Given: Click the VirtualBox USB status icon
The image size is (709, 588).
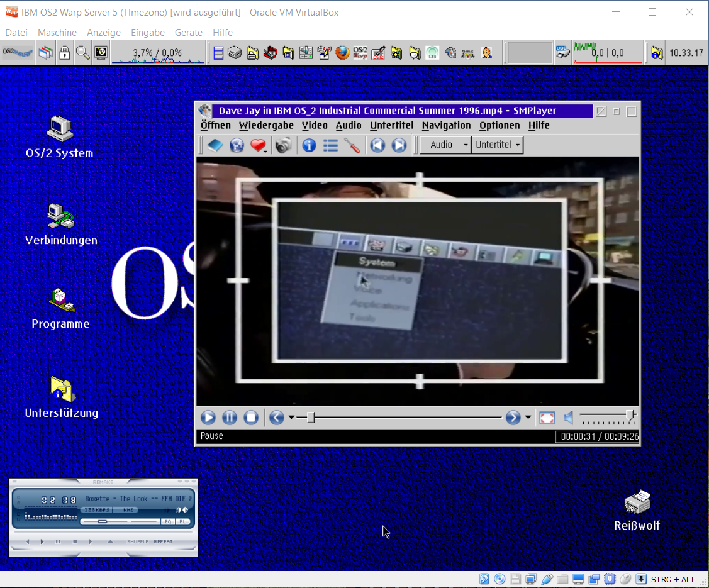Looking at the screenshot, I should coord(547,579).
